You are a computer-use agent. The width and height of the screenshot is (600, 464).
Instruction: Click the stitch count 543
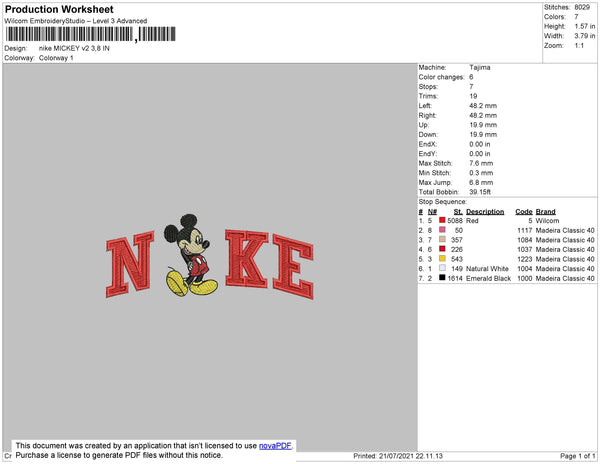pos(457,259)
